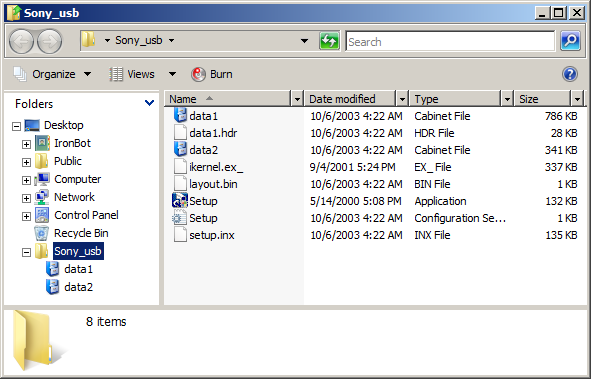
Task: Open the Type column filter dropdown
Action: tap(507, 99)
